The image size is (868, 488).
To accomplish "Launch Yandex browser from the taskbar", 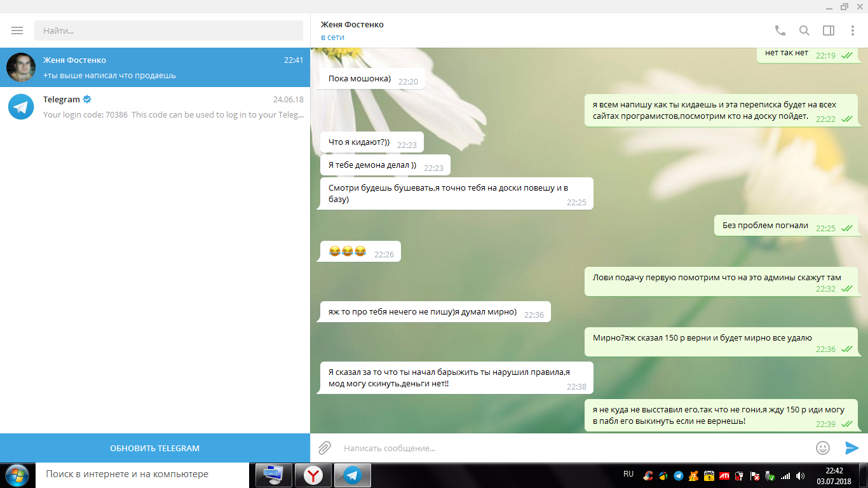I will coord(313,475).
